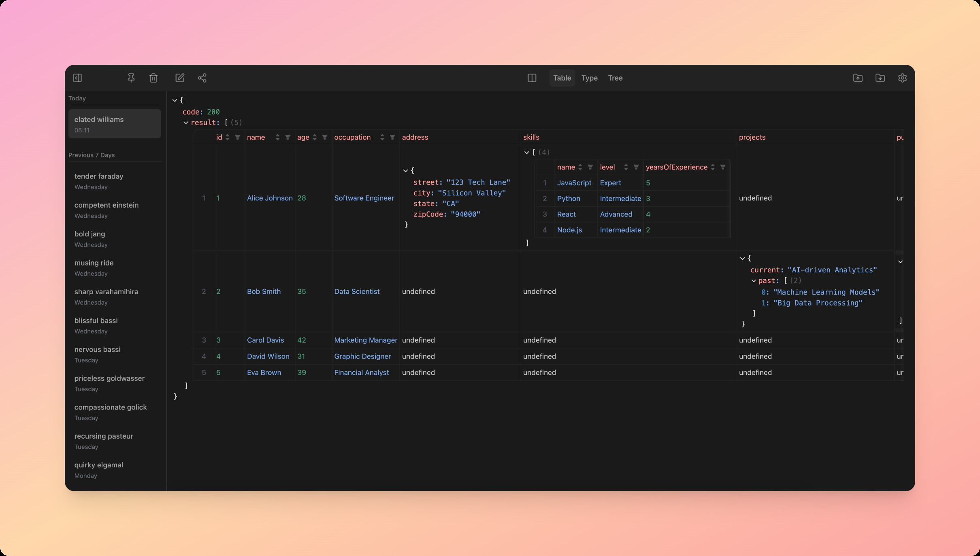Click the upload folder icon
The width and height of the screenshot is (980, 556).
click(858, 78)
